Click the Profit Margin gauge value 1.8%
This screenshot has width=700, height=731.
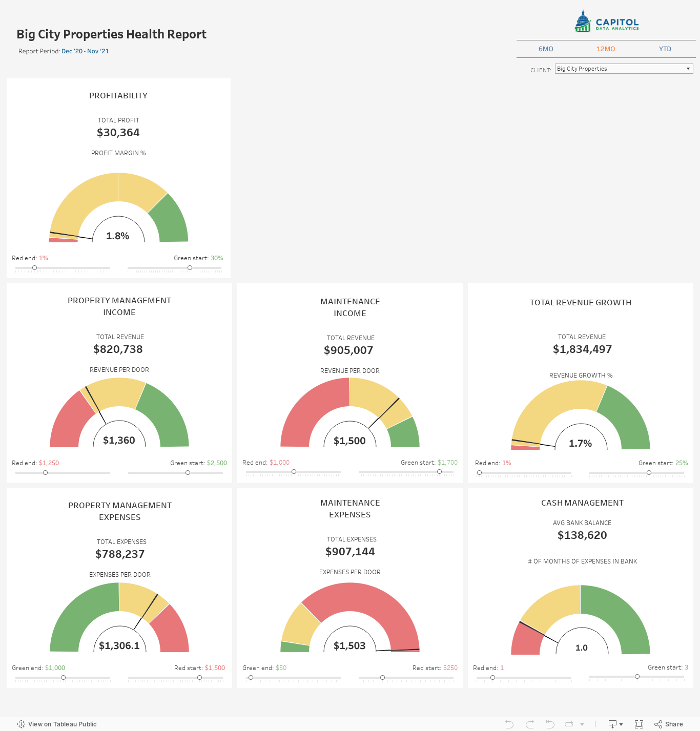coord(118,236)
